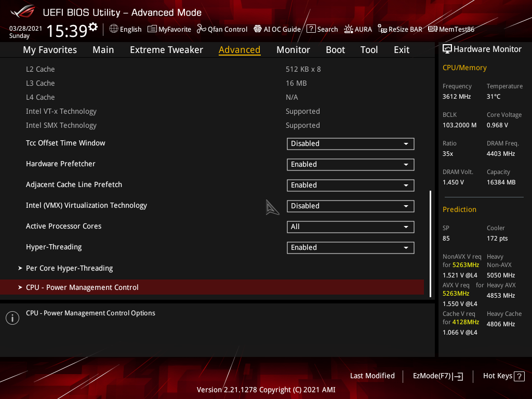
Task: Open Extreme Tweaker tab
Action: click(x=166, y=50)
